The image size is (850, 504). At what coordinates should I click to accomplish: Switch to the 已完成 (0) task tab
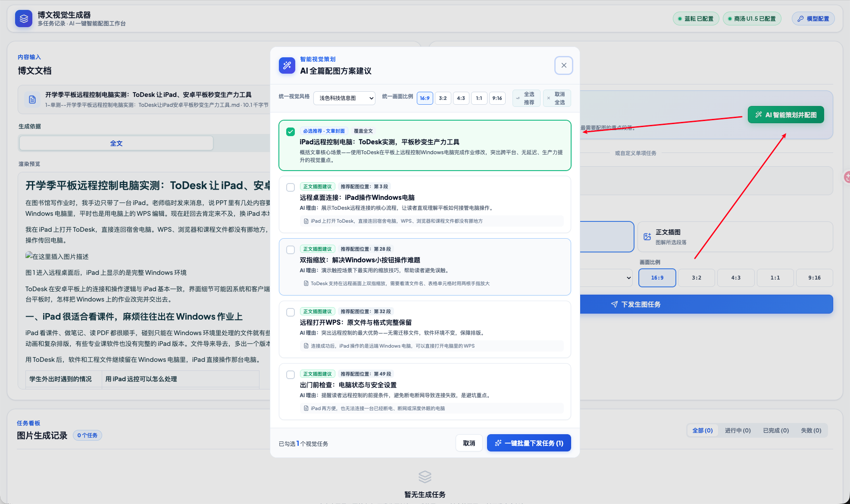(x=776, y=430)
